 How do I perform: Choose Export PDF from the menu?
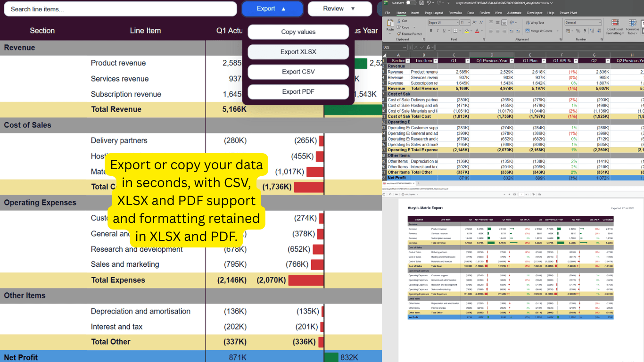298,91
